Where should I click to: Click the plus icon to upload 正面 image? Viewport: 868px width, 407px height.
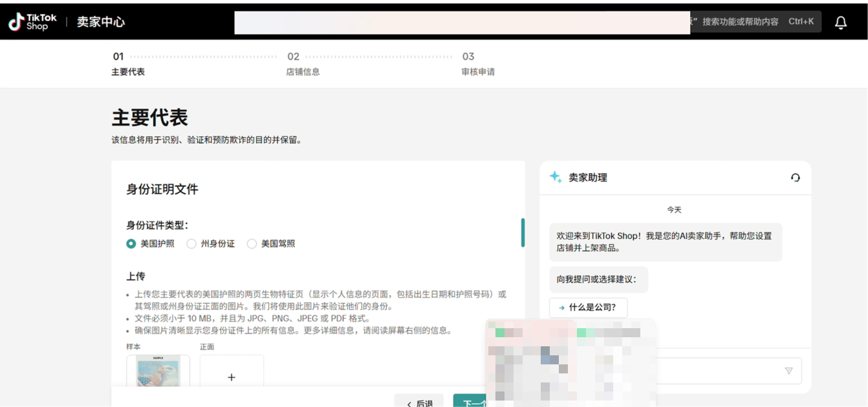[x=232, y=377]
